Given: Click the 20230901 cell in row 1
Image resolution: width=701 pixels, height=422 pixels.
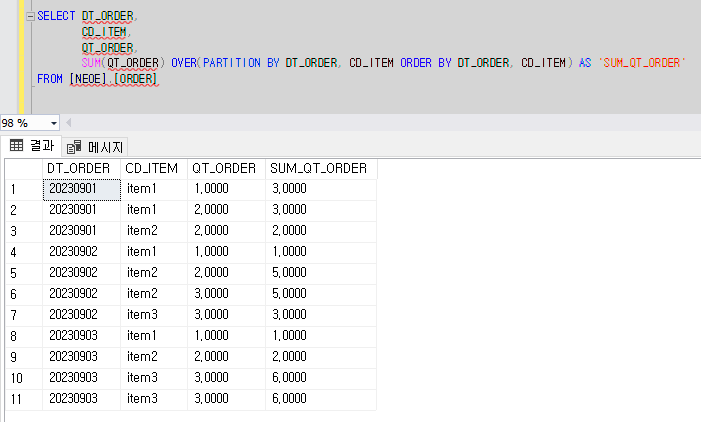Looking at the screenshot, I should pyautogui.click(x=82, y=190).
